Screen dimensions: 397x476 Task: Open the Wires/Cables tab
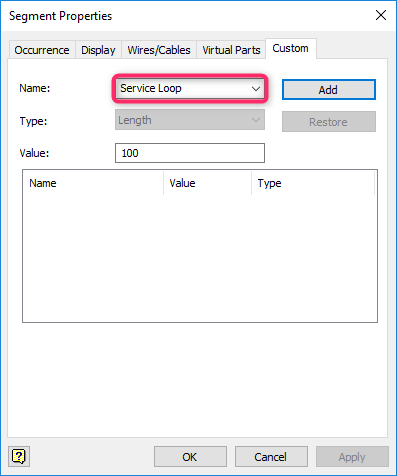[159, 50]
